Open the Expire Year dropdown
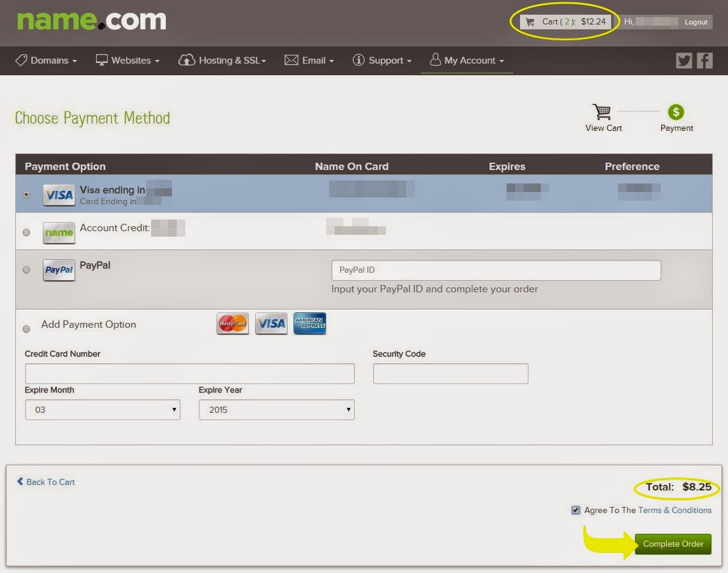 (x=277, y=410)
